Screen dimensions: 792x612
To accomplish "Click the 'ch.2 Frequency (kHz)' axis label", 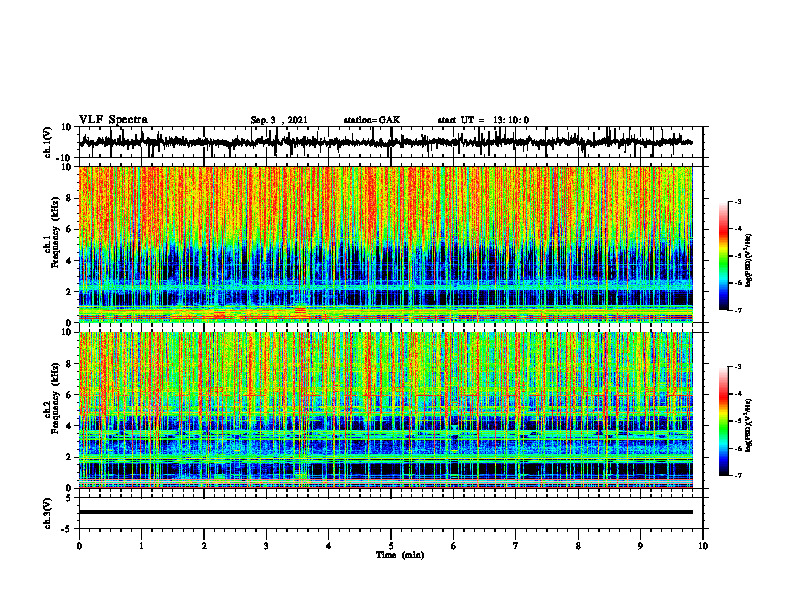I will pyautogui.click(x=52, y=398).
